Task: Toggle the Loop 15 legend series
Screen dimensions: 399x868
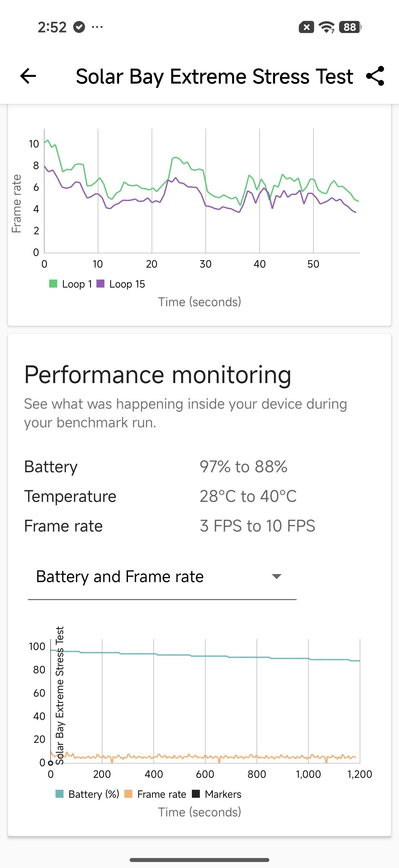Action: pyautogui.click(x=121, y=284)
